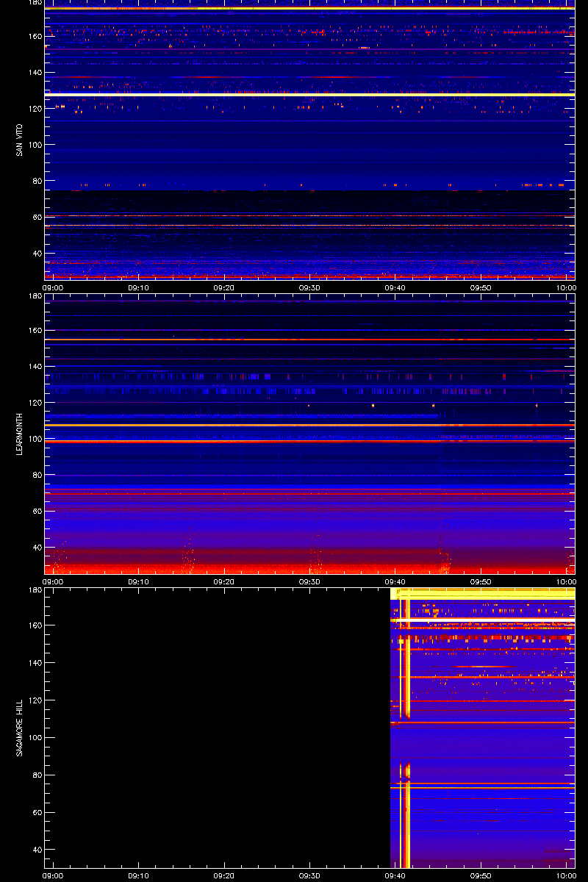Click the 09:40 time label under Learmonth
This screenshot has width=588, height=882.
pyautogui.click(x=395, y=582)
